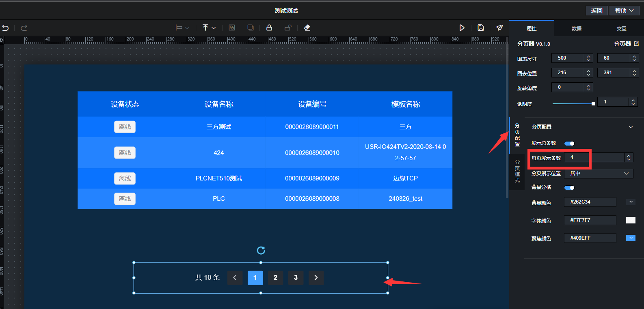Switch to the 数据 tab
This screenshot has width=644, height=309.
coord(576,29)
